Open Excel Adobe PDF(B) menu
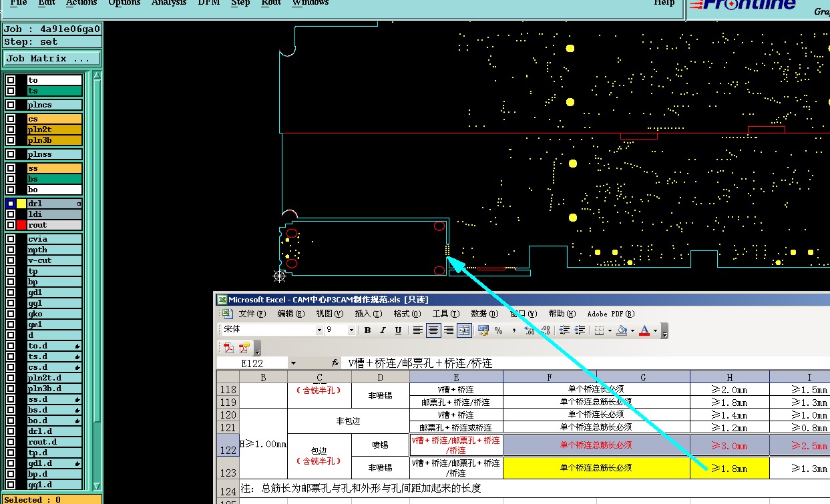830x504 pixels. 611,314
